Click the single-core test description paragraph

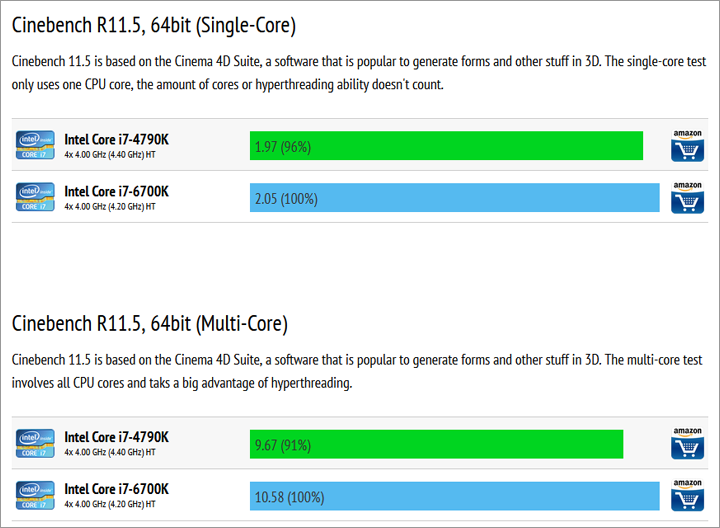point(359,72)
